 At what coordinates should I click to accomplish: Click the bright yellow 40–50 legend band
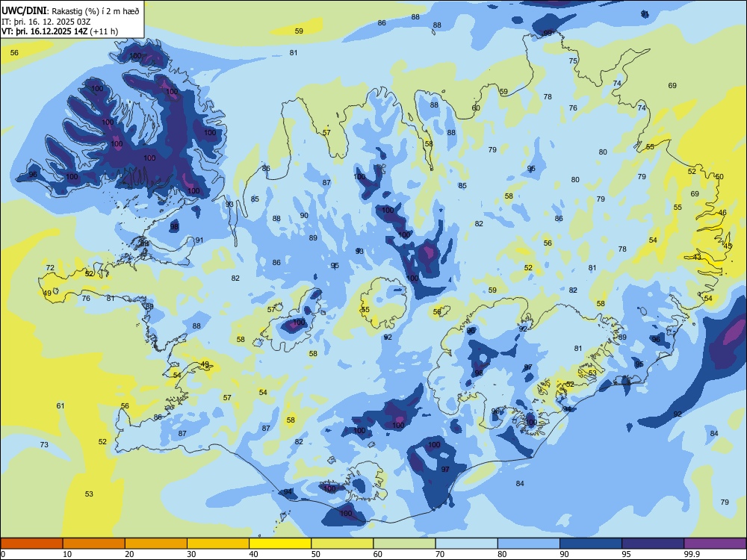tap(280, 544)
